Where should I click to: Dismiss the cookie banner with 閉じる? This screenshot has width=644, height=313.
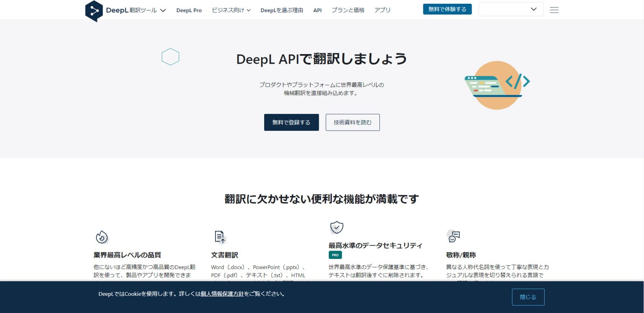[528, 297]
